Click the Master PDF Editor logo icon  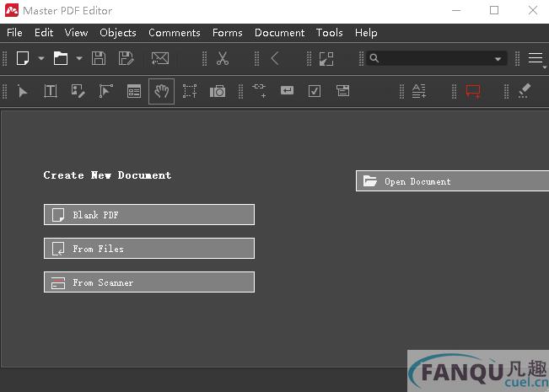point(12,10)
